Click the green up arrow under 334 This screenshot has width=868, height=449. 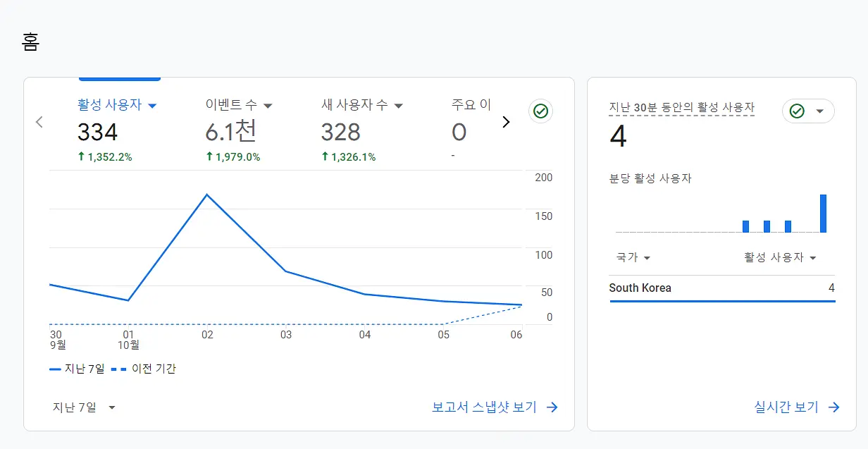coord(82,156)
